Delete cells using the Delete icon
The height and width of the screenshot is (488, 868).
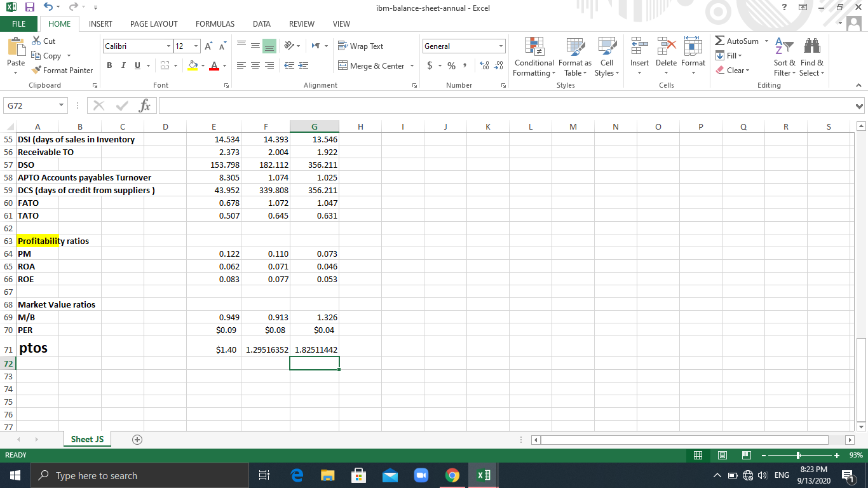point(666,54)
